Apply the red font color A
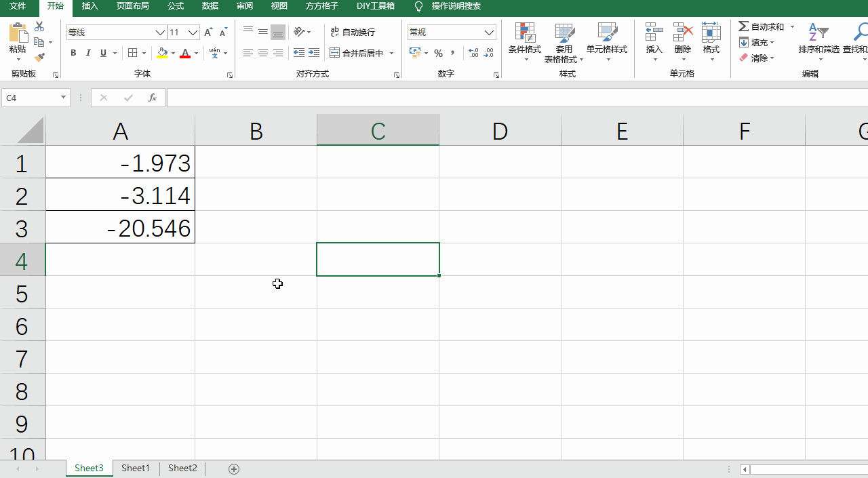 point(185,53)
